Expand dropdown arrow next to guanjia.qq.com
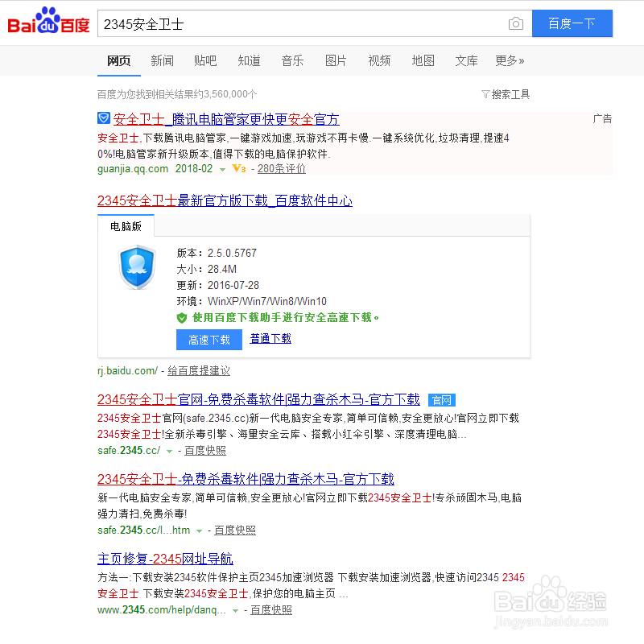The image size is (644, 644). point(223,170)
